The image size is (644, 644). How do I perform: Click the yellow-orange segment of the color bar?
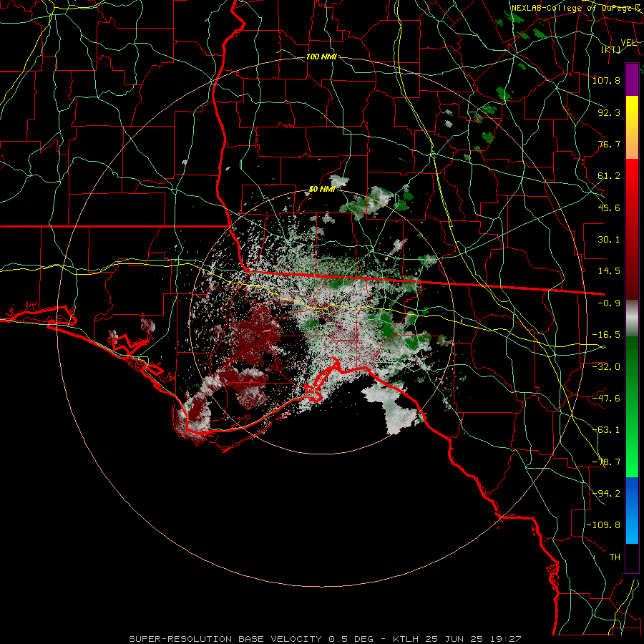(632, 127)
